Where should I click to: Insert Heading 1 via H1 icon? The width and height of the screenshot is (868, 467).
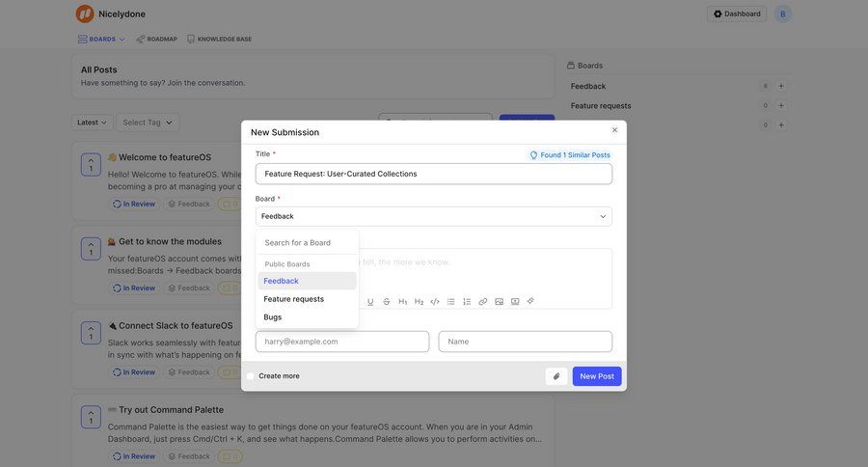(402, 301)
